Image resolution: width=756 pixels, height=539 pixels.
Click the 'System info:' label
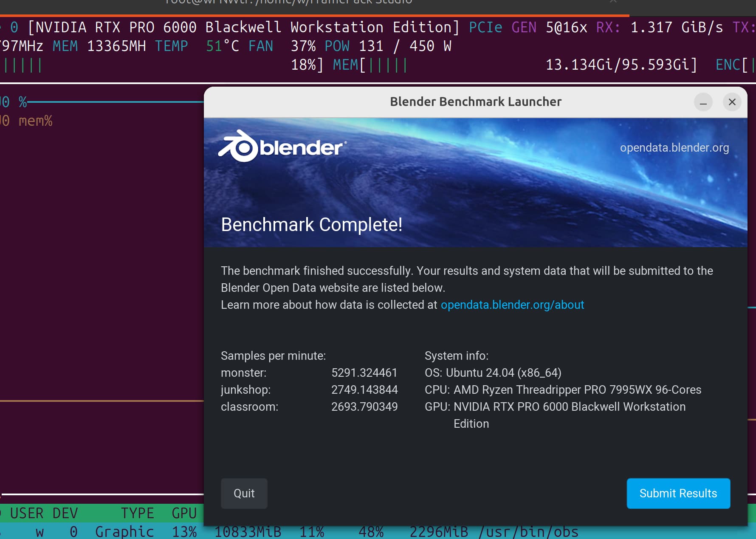click(x=457, y=356)
